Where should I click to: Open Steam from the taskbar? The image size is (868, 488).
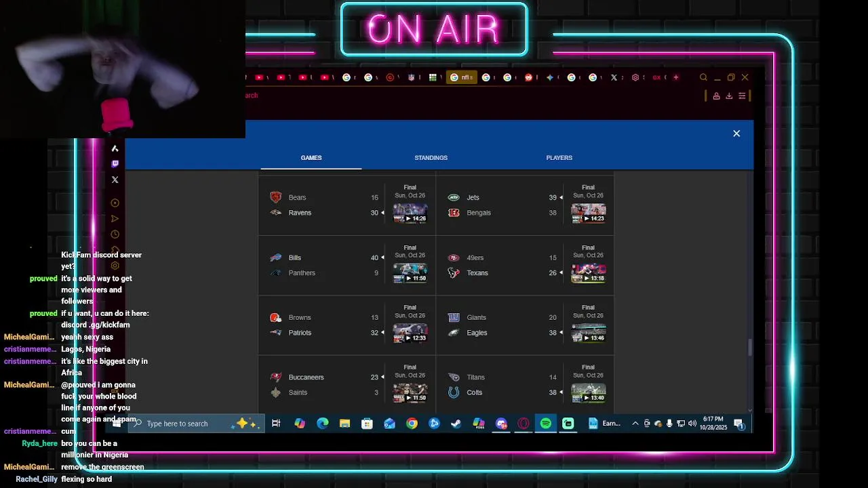coord(456,424)
